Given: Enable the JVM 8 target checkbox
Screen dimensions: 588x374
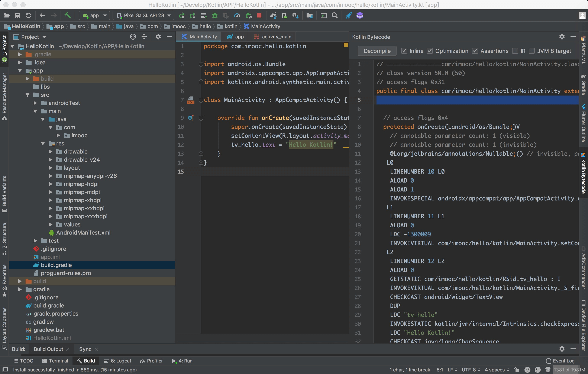Looking at the screenshot, I should coord(532,51).
